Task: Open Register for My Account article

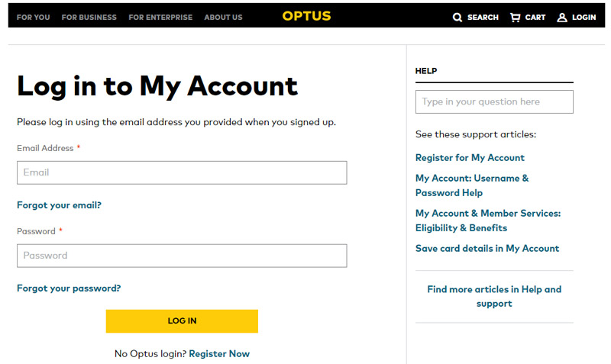Action: pos(470,158)
